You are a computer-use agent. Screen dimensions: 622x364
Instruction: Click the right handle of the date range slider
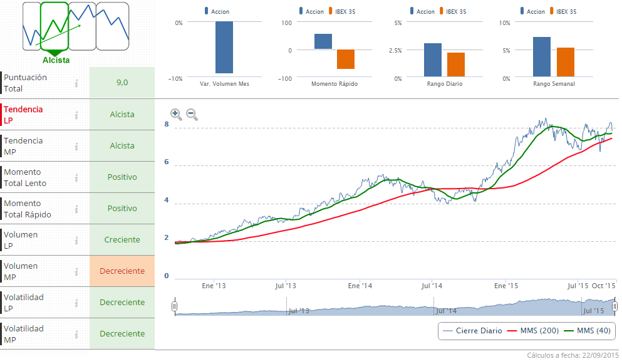point(615,306)
